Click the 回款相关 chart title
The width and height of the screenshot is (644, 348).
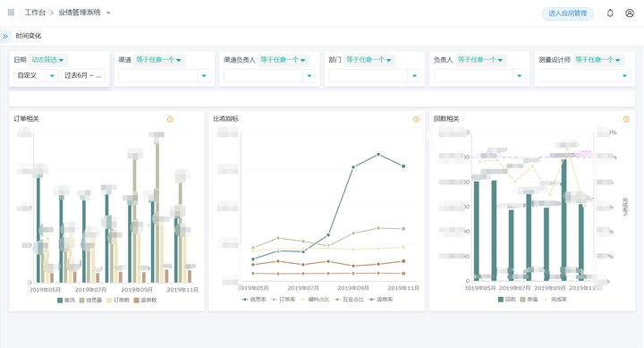coord(446,119)
